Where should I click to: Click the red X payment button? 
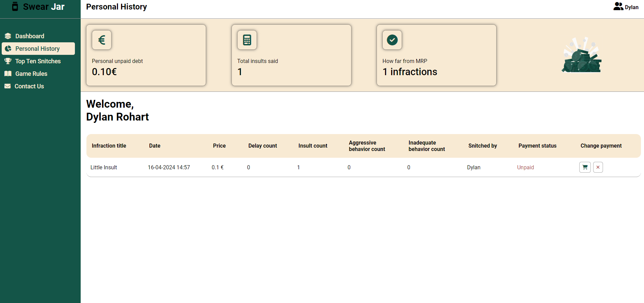(598, 167)
